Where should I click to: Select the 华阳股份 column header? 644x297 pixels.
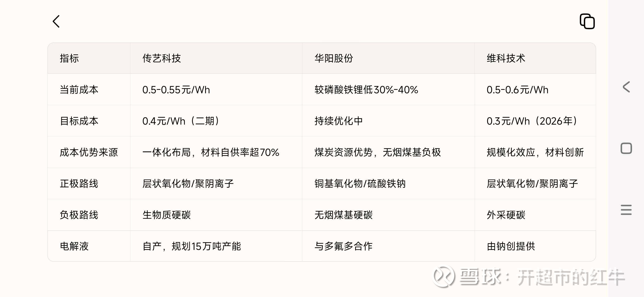point(334,58)
